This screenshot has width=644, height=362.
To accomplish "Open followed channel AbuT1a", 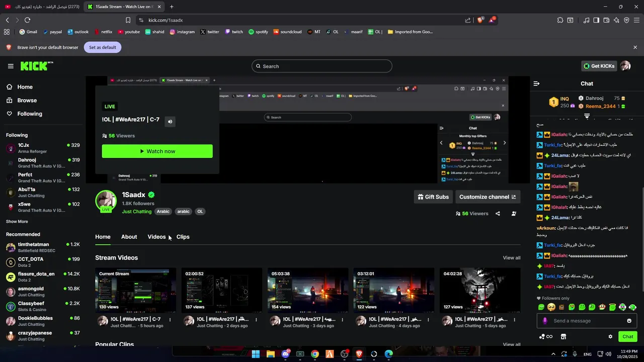I will (42, 192).
